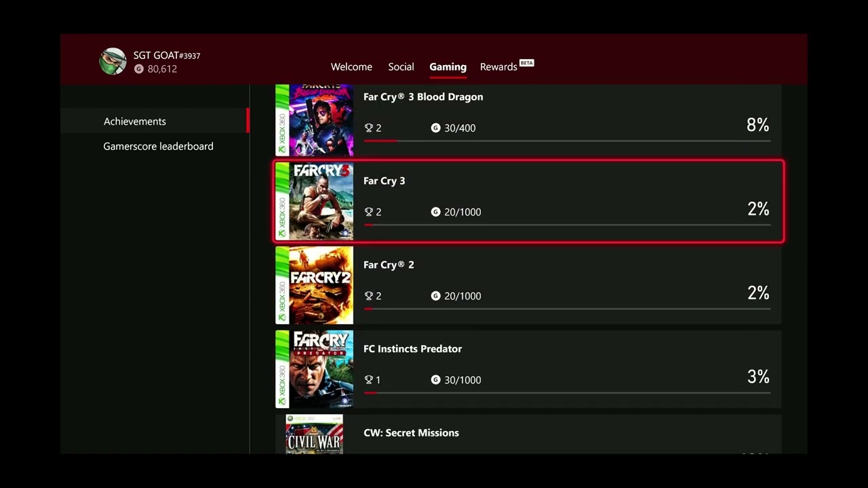
Task: Click the Blood Dragon progress bar
Action: (x=567, y=140)
